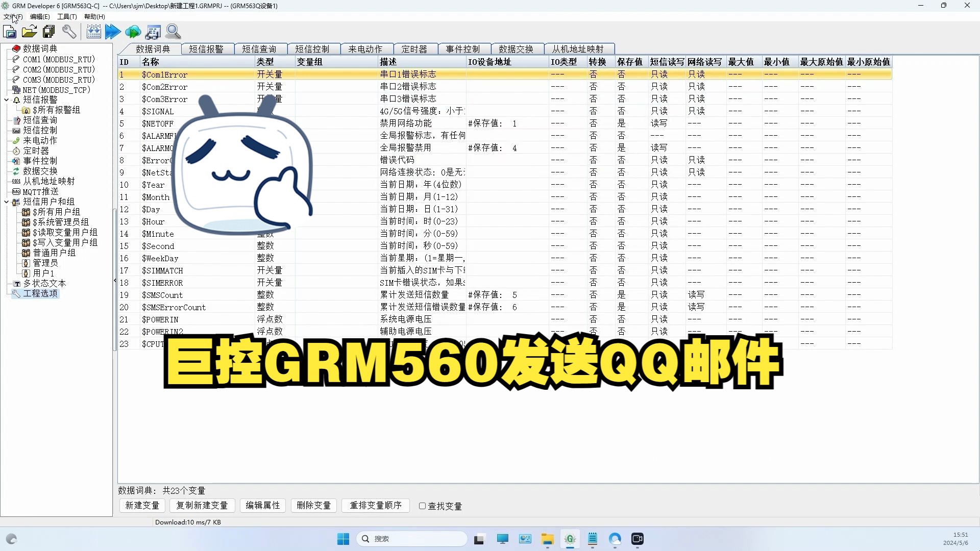This screenshot has height=551, width=980.
Task: Select COM2(MODBUS_RTU) in the tree
Action: coord(59,69)
